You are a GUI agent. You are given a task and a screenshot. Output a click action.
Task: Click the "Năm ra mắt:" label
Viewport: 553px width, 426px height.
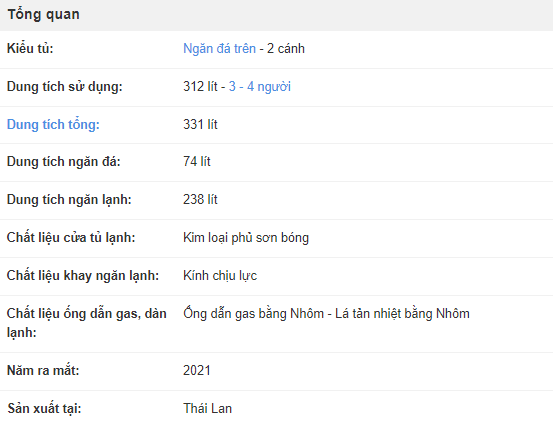click(43, 371)
